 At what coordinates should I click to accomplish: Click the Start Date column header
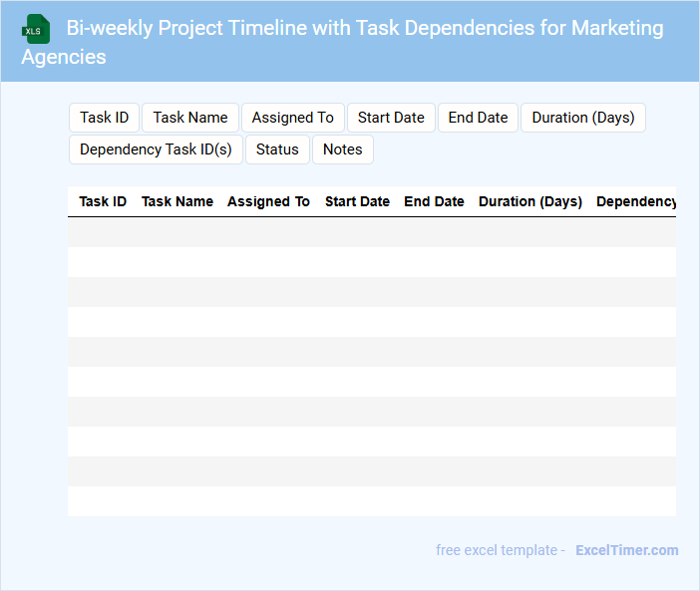click(x=357, y=201)
